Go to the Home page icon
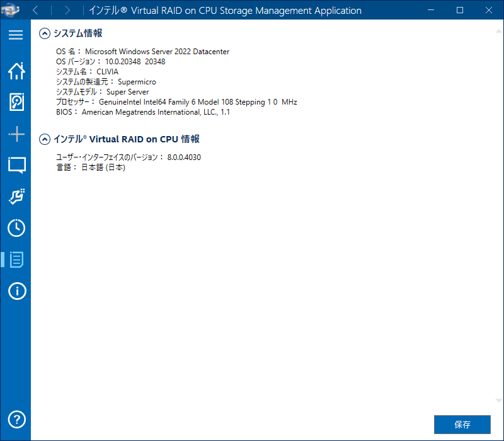Image resolution: width=504 pixels, height=441 pixels. pyautogui.click(x=16, y=71)
